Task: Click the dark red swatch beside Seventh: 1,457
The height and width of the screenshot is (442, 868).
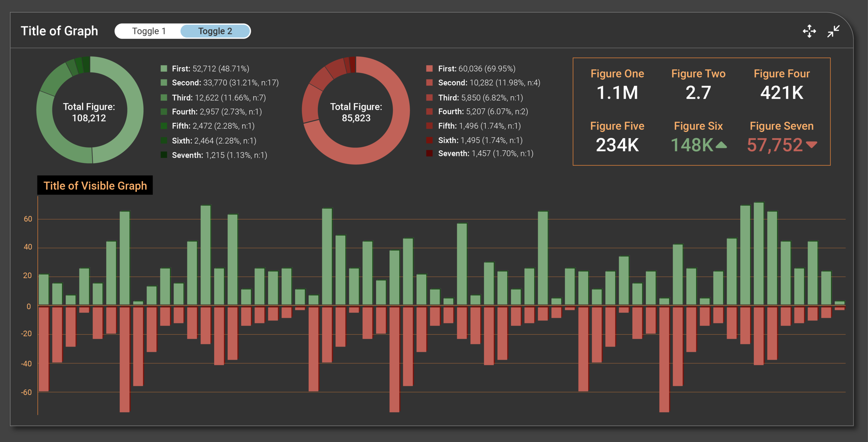Action: pyautogui.click(x=429, y=153)
